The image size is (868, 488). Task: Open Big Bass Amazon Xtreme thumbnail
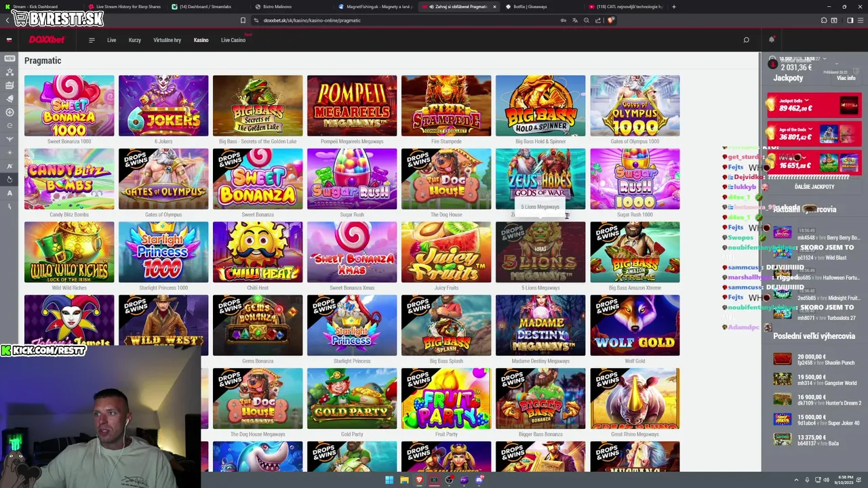click(635, 252)
